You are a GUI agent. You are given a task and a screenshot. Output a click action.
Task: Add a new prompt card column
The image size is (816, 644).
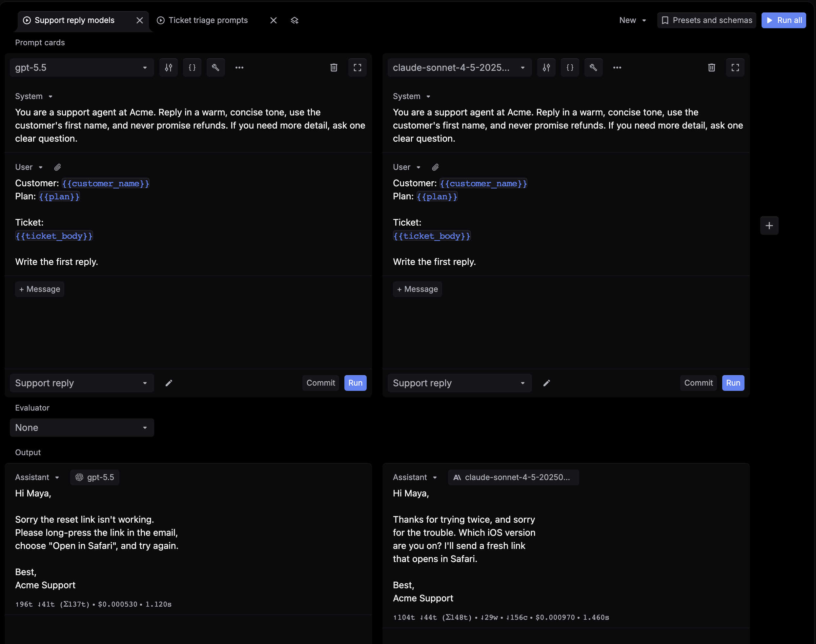769,226
